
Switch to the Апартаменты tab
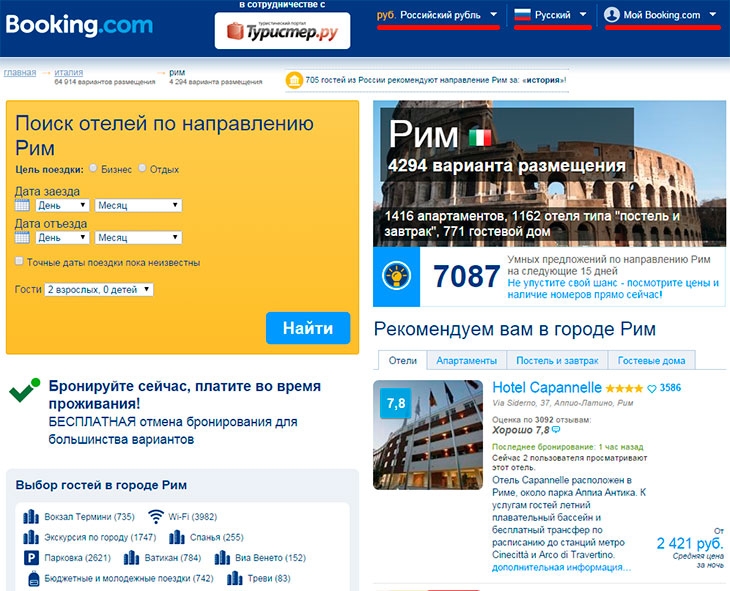pos(466,360)
